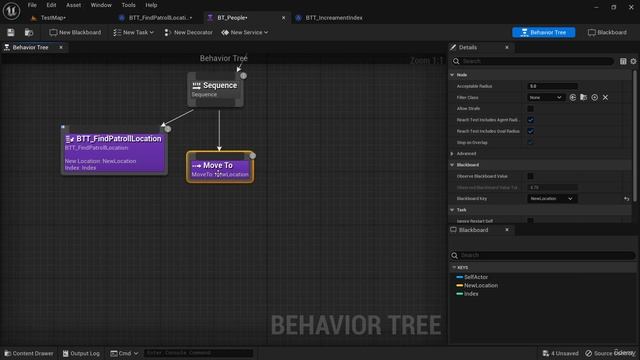Click the New Decorator button

tap(188, 32)
